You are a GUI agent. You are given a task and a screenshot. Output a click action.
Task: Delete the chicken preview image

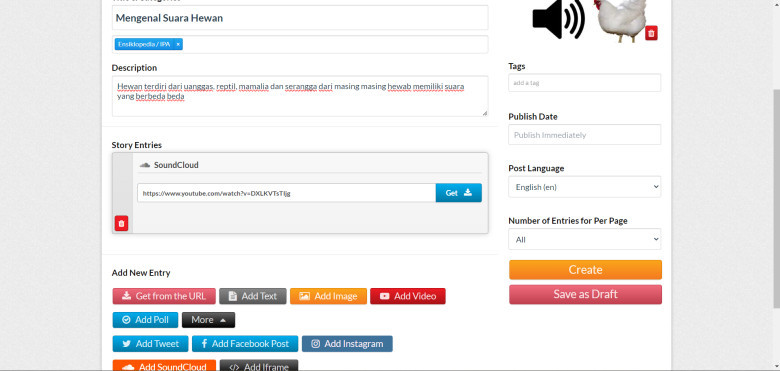[x=651, y=33]
